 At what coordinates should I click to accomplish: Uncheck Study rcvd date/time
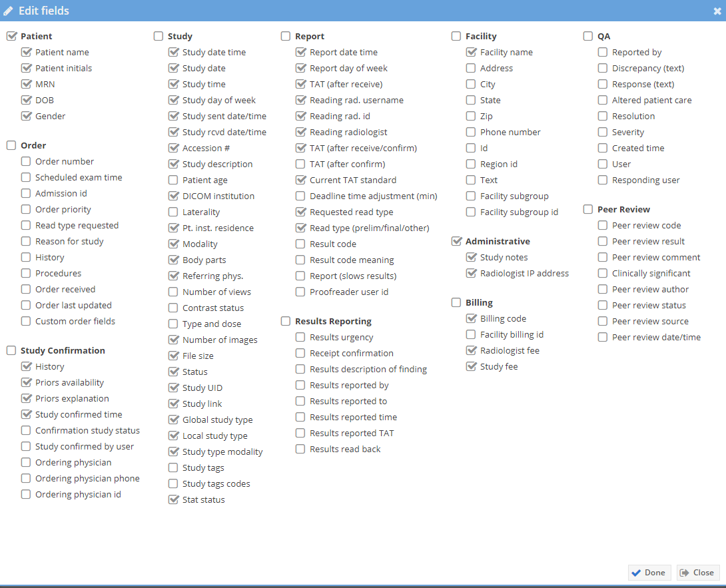[174, 132]
